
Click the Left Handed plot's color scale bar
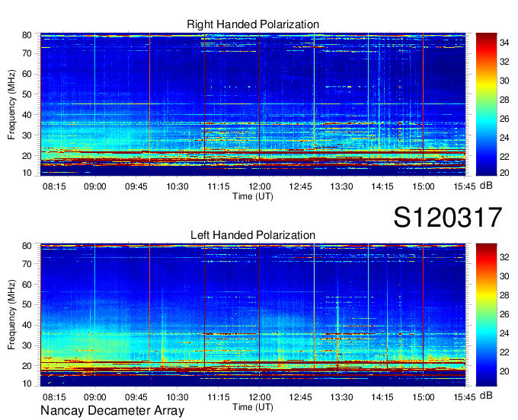click(x=486, y=315)
